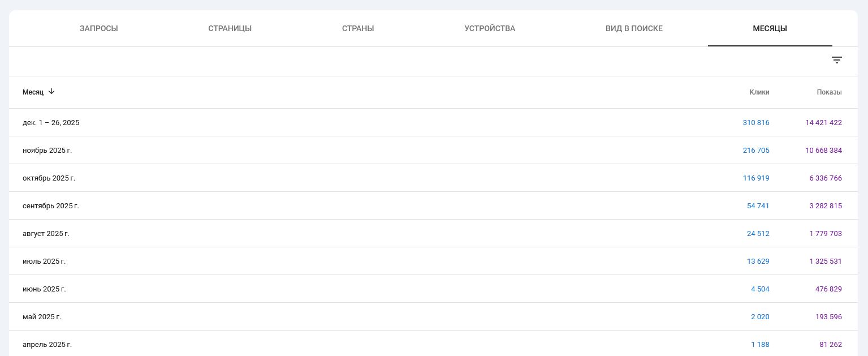Open the сентябрь 2025 г. row
868x356 pixels.
tap(51, 206)
